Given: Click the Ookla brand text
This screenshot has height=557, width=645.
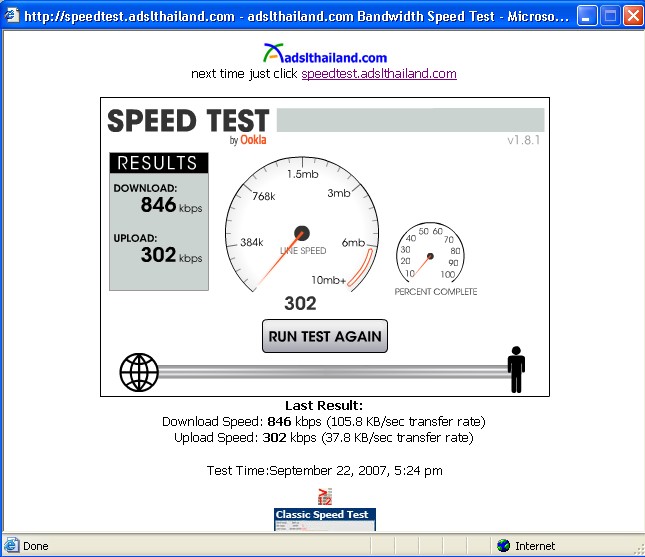Looking at the screenshot, I should [x=253, y=140].
